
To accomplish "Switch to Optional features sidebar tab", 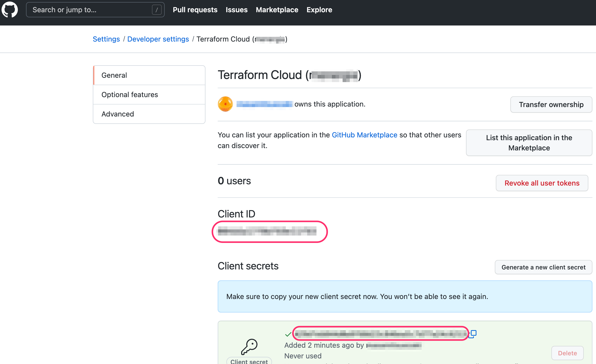I will click(x=149, y=95).
